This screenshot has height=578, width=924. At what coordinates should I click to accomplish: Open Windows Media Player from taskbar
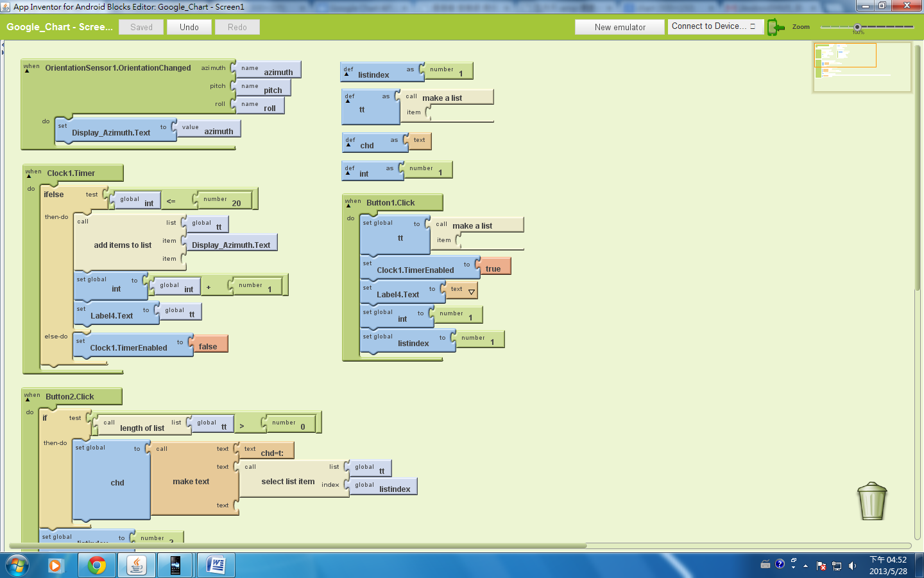click(x=55, y=566)
